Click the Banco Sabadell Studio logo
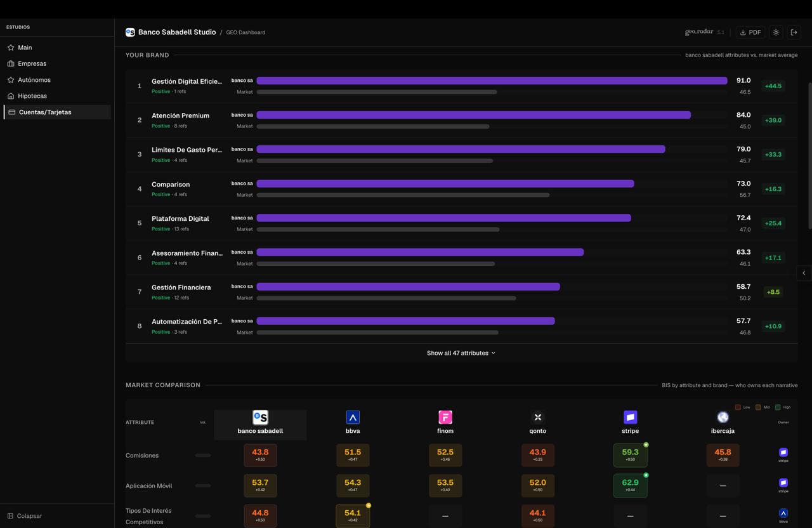 pos(130,32)
